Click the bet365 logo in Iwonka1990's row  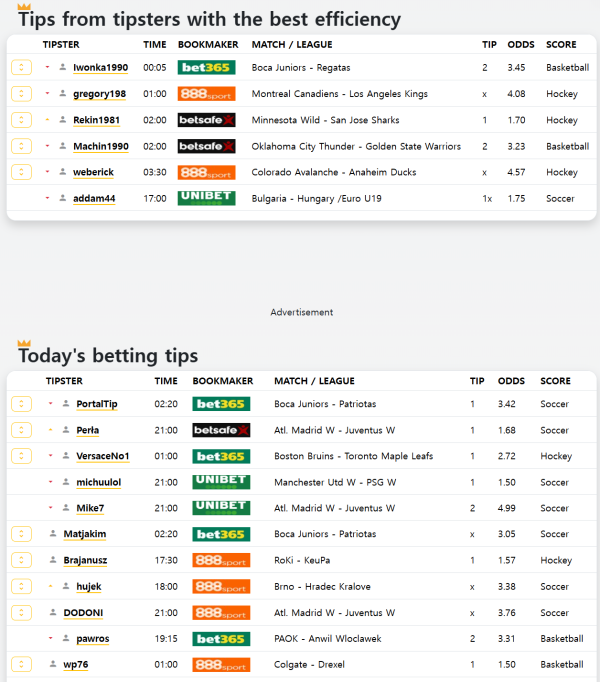click(206, 68)
